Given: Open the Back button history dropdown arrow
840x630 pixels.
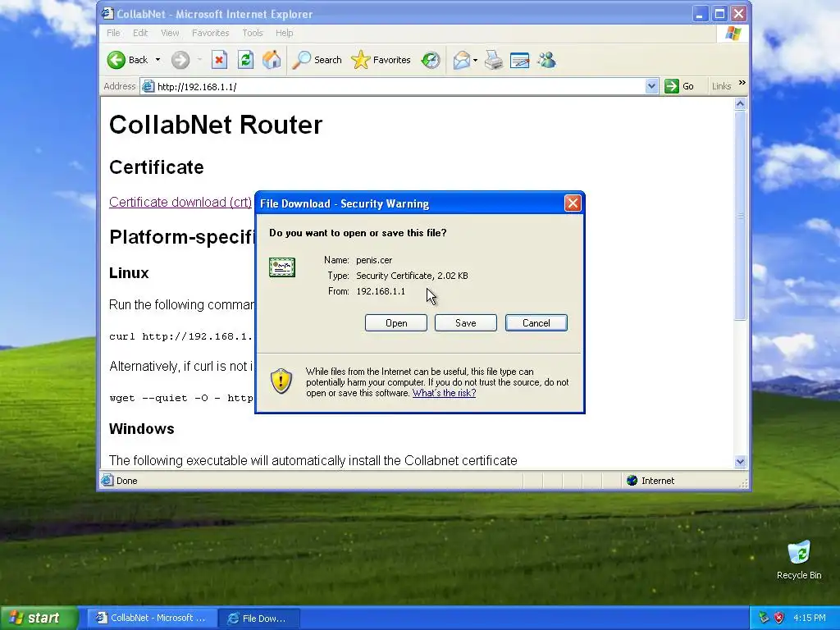Looking at the screenshot, I should [158, 60].
